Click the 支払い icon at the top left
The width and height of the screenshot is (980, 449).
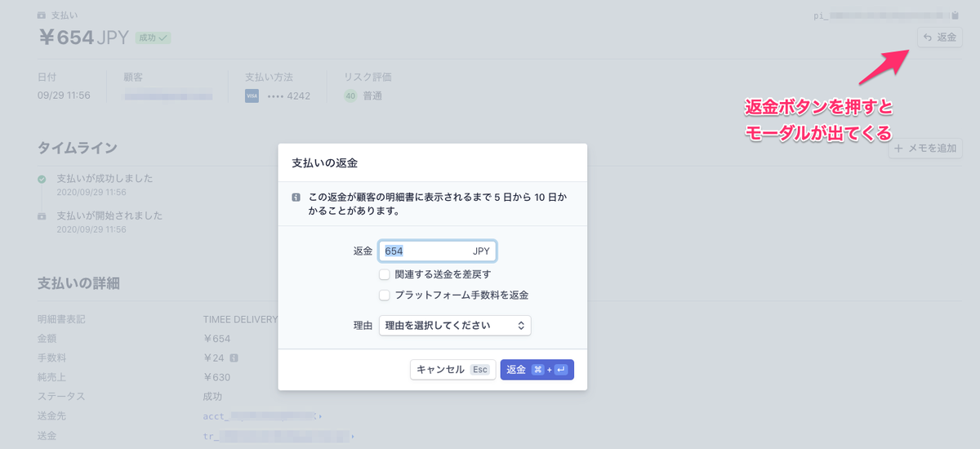click(x=42, y=15)
